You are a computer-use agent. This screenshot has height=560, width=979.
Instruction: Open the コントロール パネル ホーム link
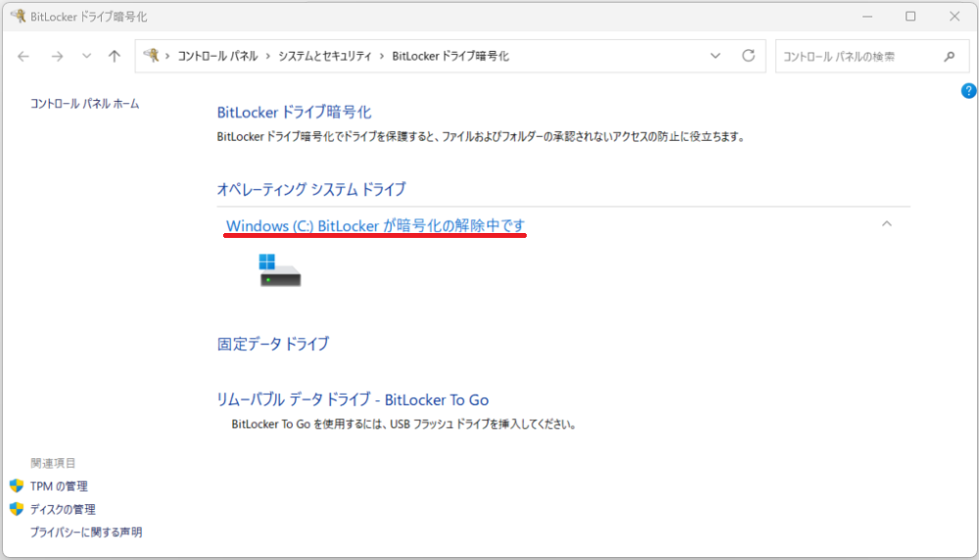click(x=84, y=104)
